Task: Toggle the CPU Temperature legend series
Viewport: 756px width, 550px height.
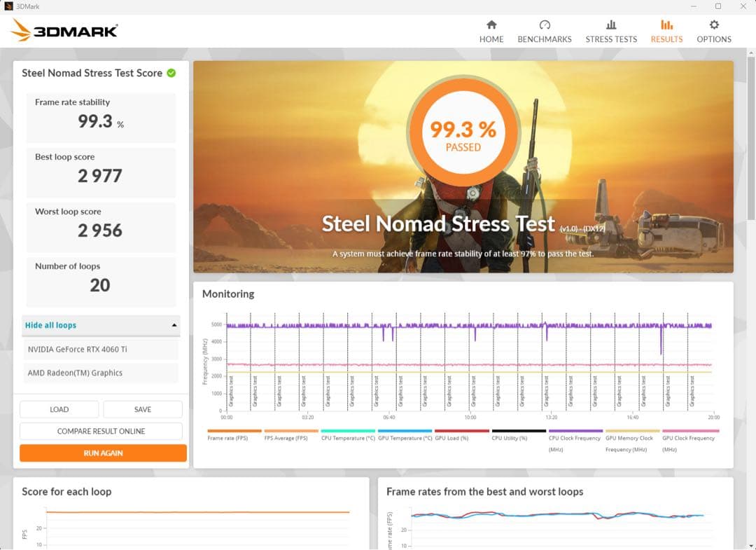Action: [348, 438]
